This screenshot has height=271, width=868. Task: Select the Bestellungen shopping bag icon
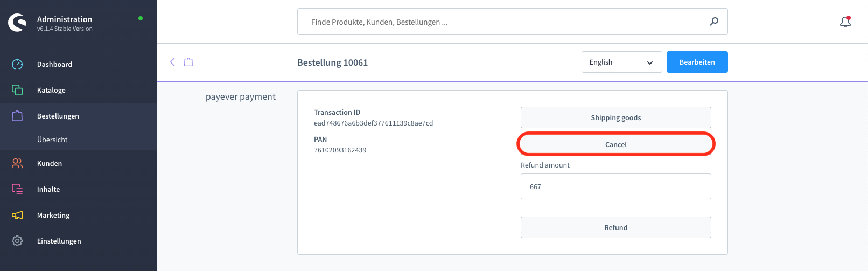point(17,116)
